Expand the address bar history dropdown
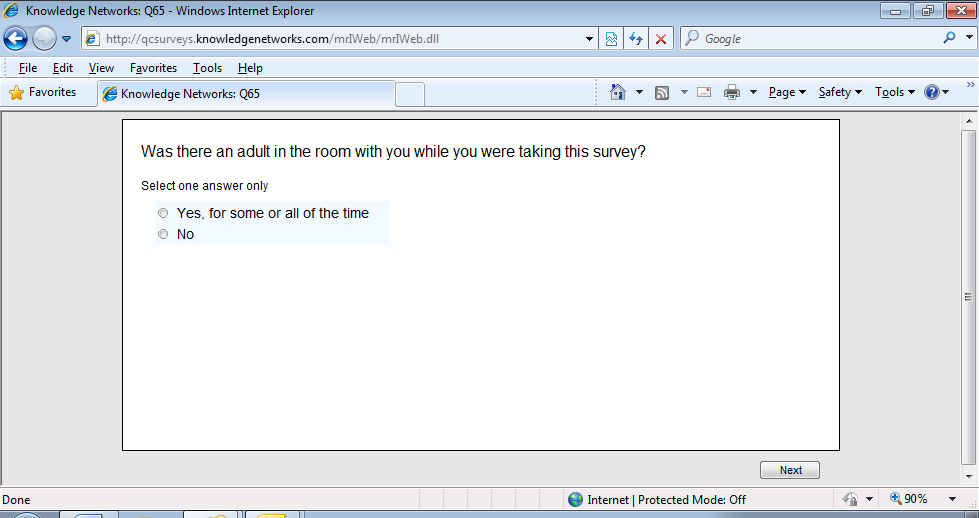This screenshot has width=979, height=518. pyautogui.click(x=589, y=39)
